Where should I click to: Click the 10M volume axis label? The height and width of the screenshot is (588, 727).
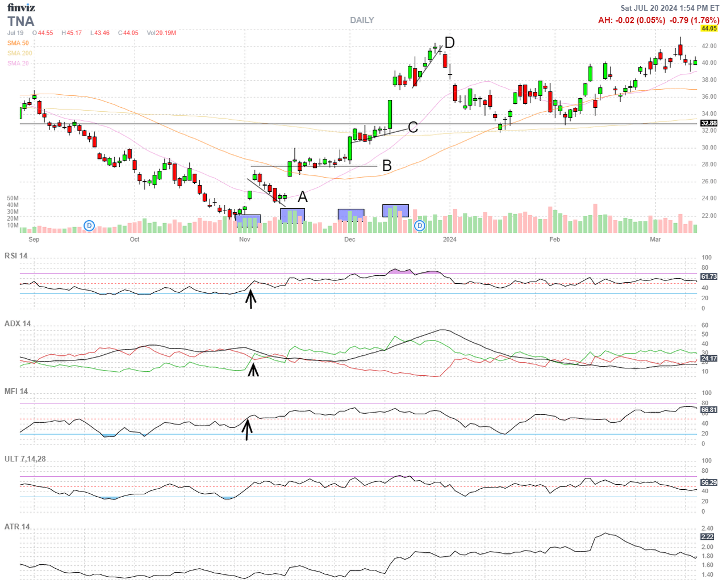(12, 225)
